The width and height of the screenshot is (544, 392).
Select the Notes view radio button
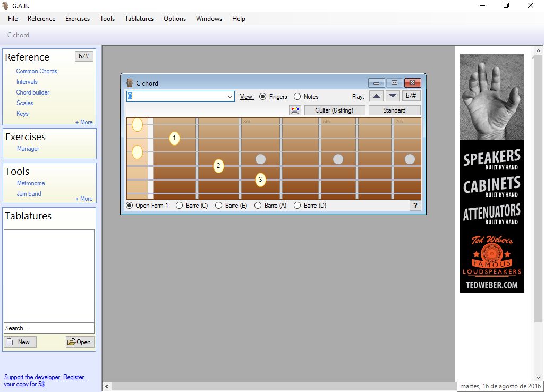tap(296, 97)
